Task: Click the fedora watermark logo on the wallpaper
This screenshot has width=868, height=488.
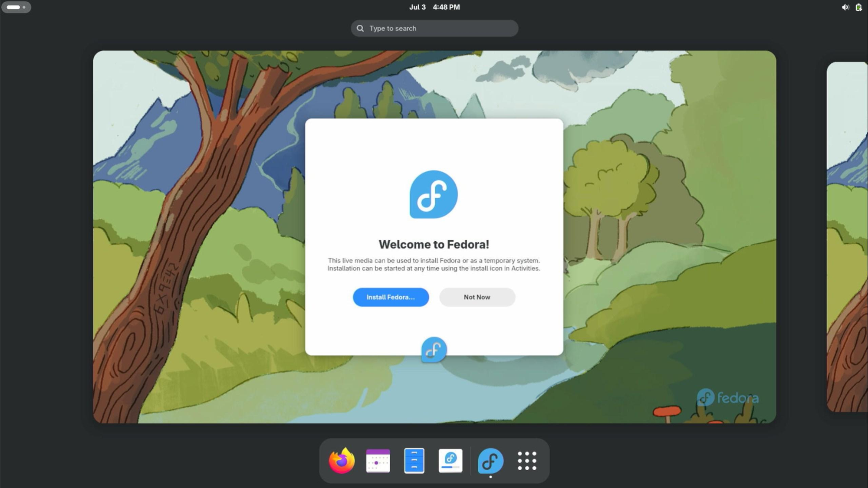Action: click(727, 397)
